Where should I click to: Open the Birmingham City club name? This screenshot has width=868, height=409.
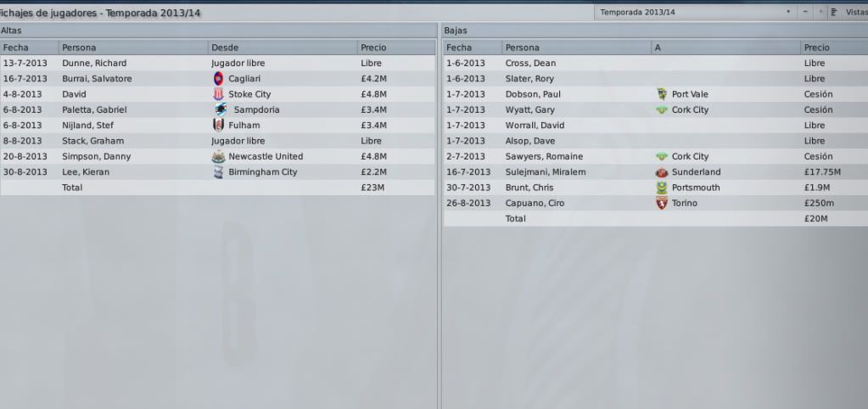(263, 172)
